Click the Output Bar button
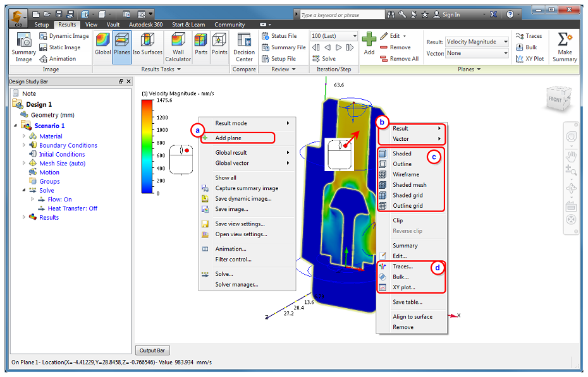588x377 pixels. coord(152,350)
